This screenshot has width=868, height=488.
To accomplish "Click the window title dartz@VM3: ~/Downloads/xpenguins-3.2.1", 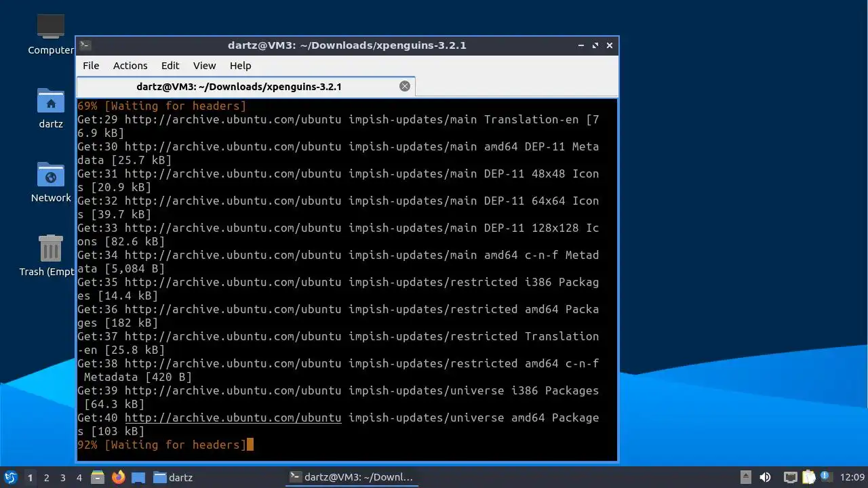I will 347,45.
